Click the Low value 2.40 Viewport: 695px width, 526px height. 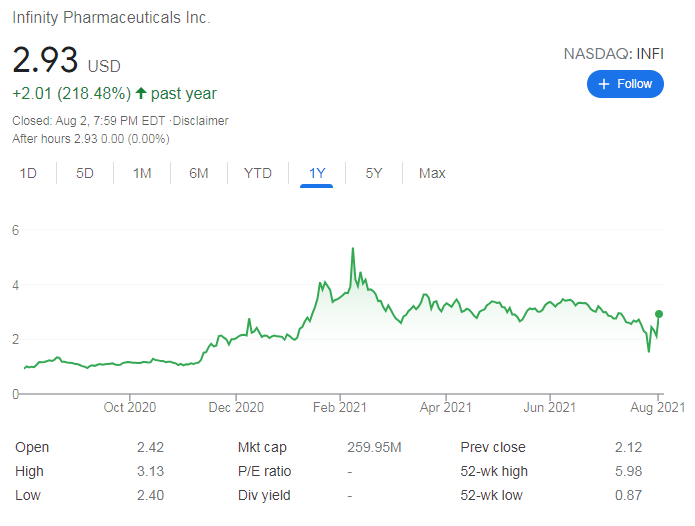[150, 495]
